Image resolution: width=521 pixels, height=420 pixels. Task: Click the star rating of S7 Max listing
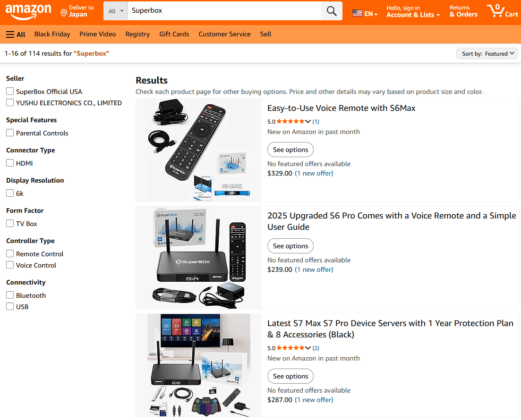(291, 348)
